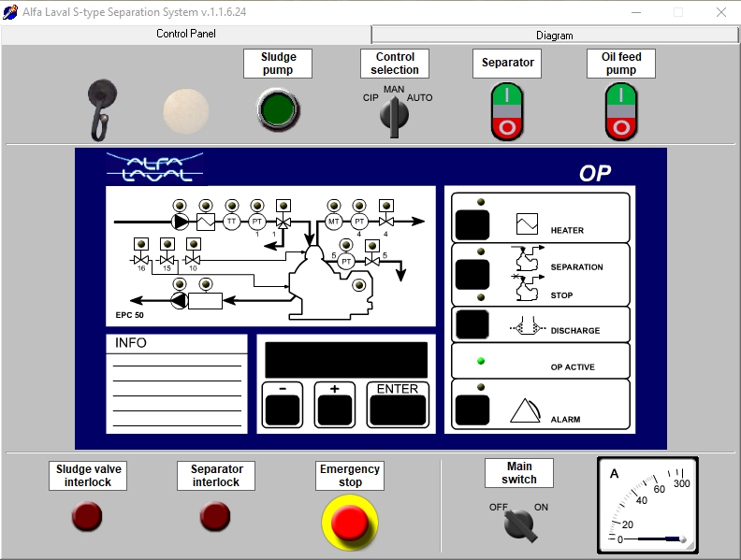Screen dimensions: 741x560
Task: Click the heater waveform icon
Action: [x=527, y=223]
